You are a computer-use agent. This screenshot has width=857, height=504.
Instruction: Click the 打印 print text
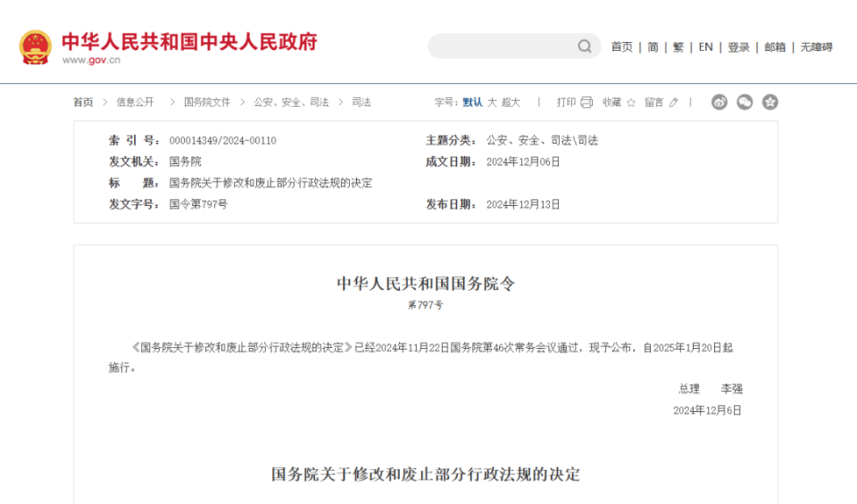coord(566,102)
